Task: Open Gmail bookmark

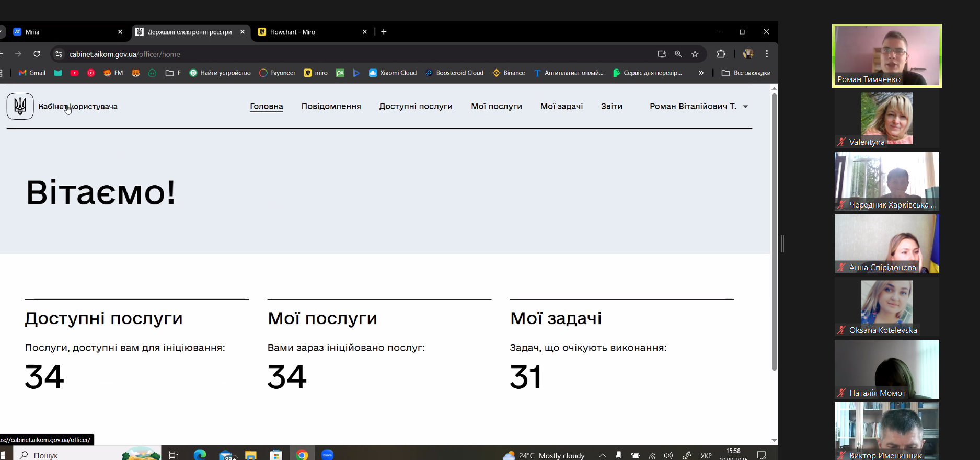Action: tap(32, 73)
